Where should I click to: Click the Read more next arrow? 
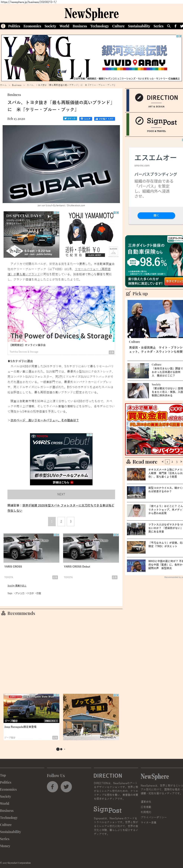[181, 462]
